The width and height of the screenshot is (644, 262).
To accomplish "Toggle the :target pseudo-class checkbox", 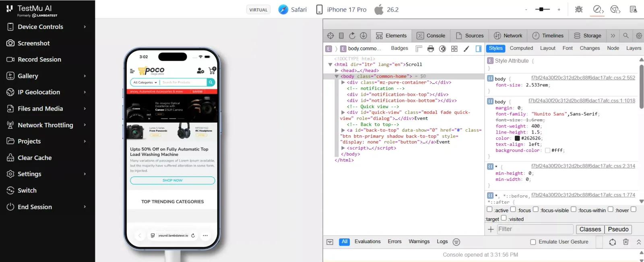I will coord(634,209).
